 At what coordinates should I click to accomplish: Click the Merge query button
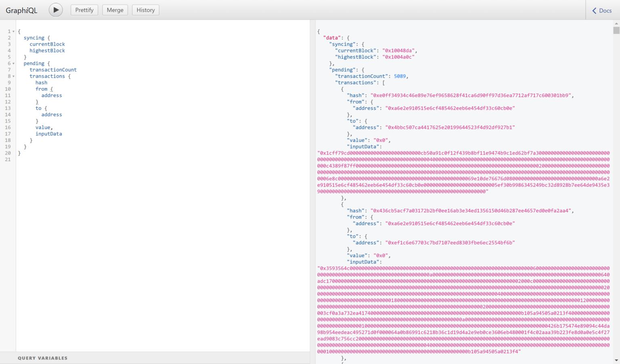pyautogui.click(x=115, y=10)
